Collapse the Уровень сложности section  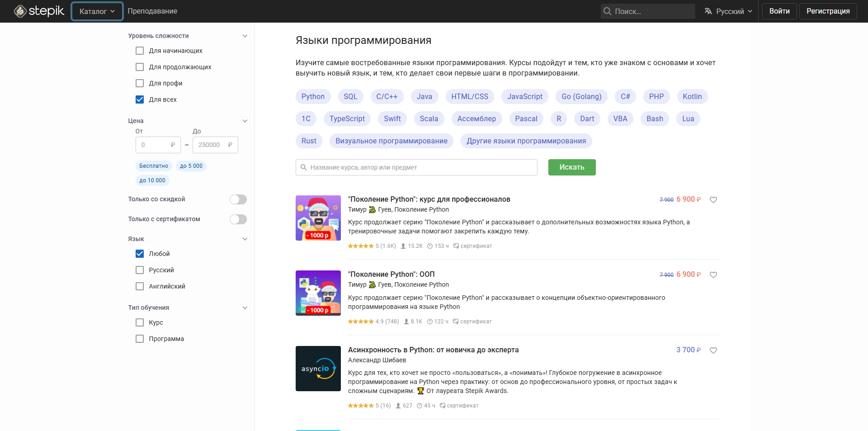(x=245, y=36)
